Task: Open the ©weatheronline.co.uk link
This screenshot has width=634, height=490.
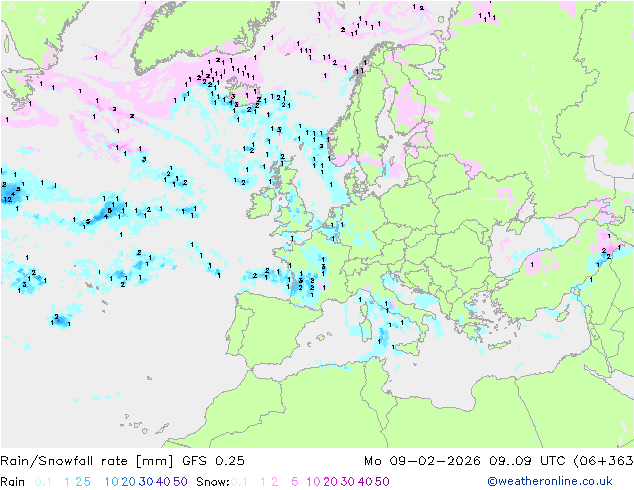Action: (550, 481)
